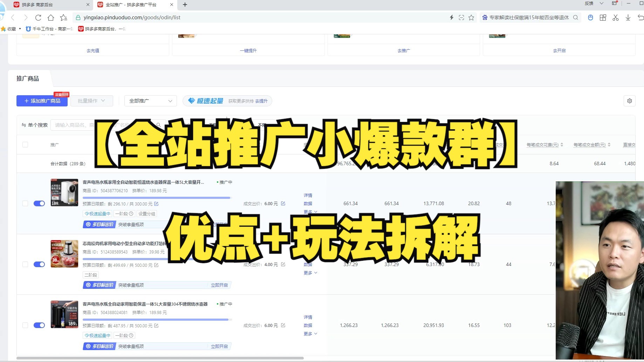Click the address bar URL
The height and width of the screenshot is (362, 644).
click(x=132, y=18)
